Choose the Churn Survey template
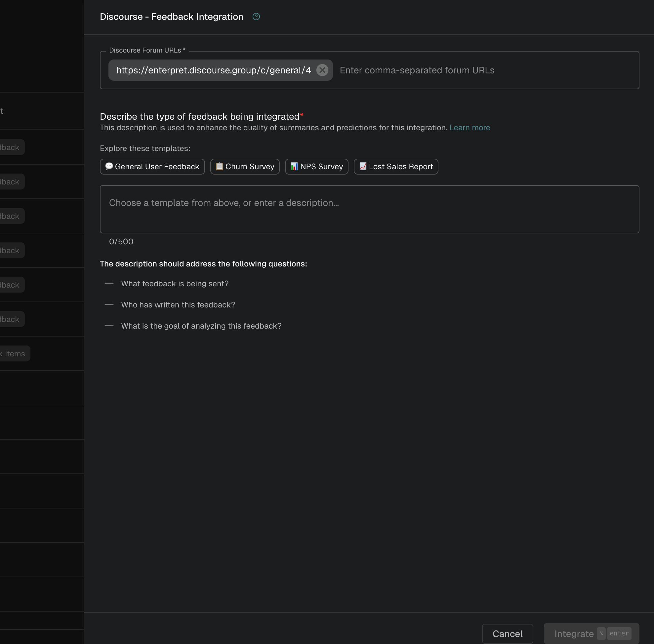 [245, 166]
